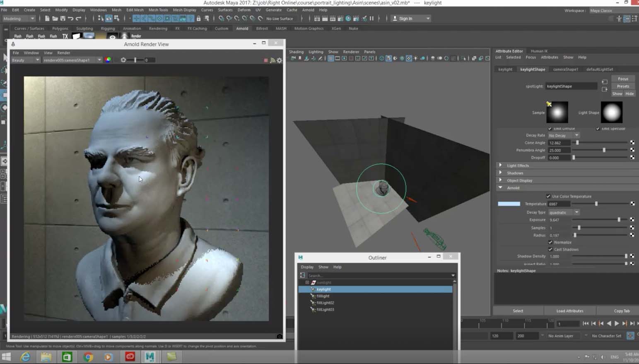Image resolution: width=639 pixels, height=364 pixels.
Task: Toggle the Normalize checkbox
Action: coord(550,242)
